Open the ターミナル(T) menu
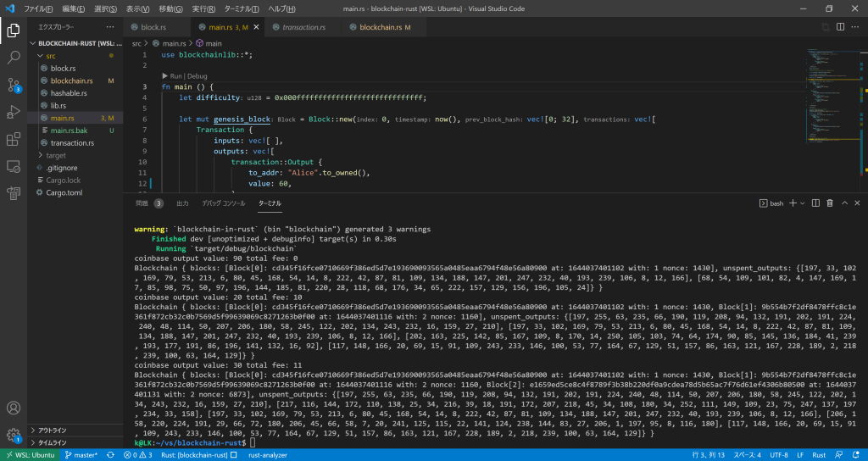 point(242,8)
